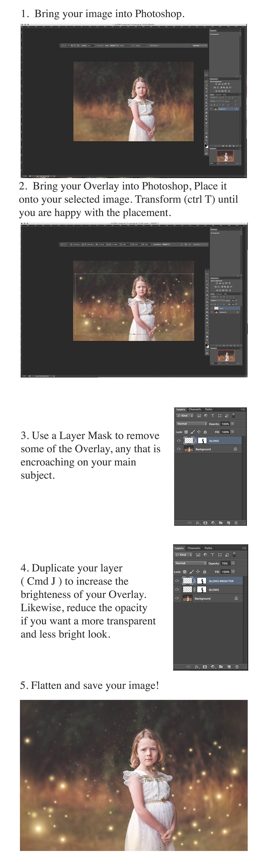Image resolution: width=265 pixels, height=868 pixels.
Task: Click lock position icon in step 3 Layers panel
Action: pos(199,432)
